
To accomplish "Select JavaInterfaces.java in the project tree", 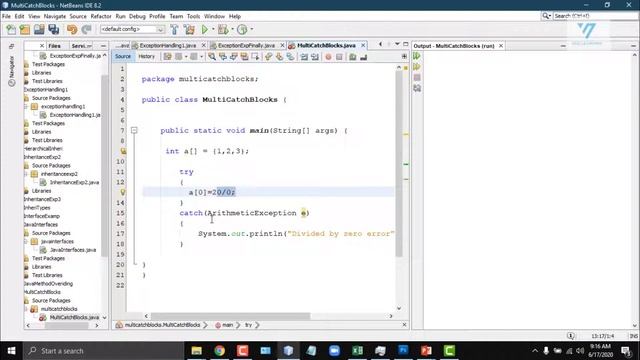I will coord(73,250).
